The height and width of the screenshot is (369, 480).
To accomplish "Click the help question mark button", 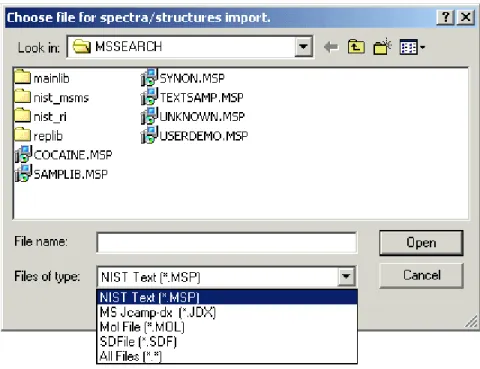I will pos(445,17).
